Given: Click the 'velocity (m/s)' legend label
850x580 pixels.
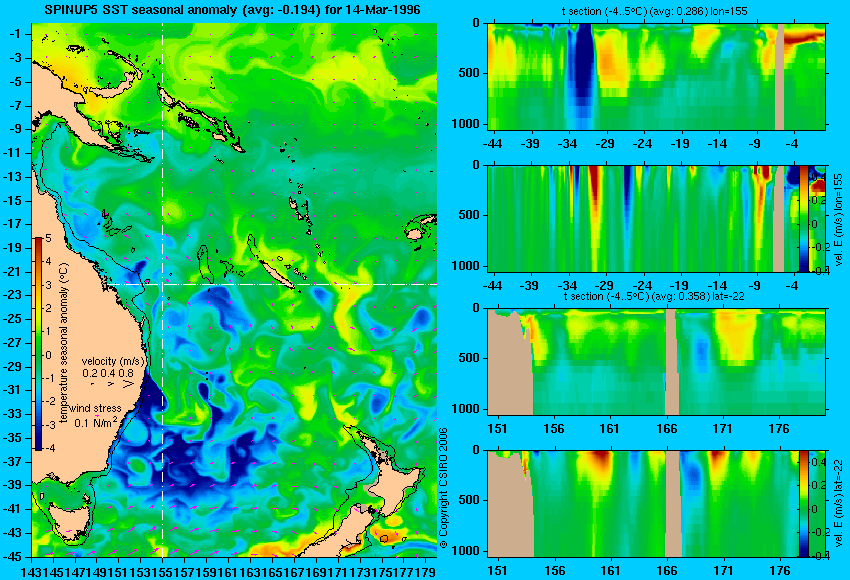Looking at the screenshot, I should coord(114,361).
